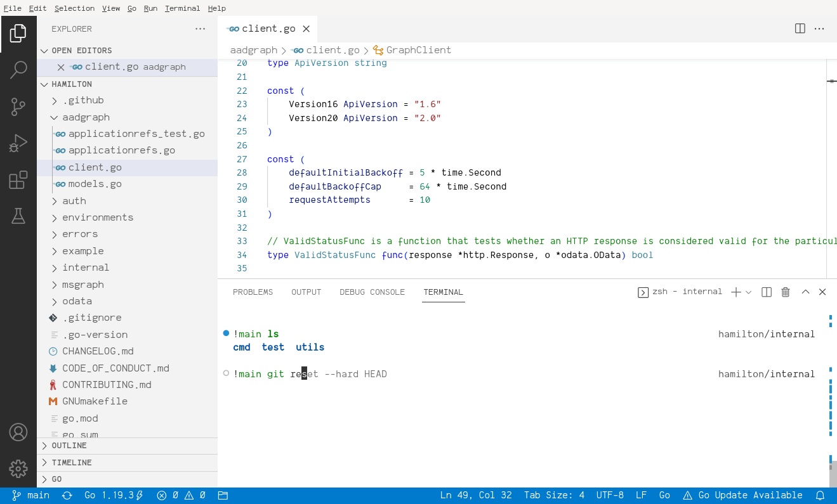The height and width of the screenshot is (504, 837).
Task: Expand the msgraph folder
Action: pos(82,285)
